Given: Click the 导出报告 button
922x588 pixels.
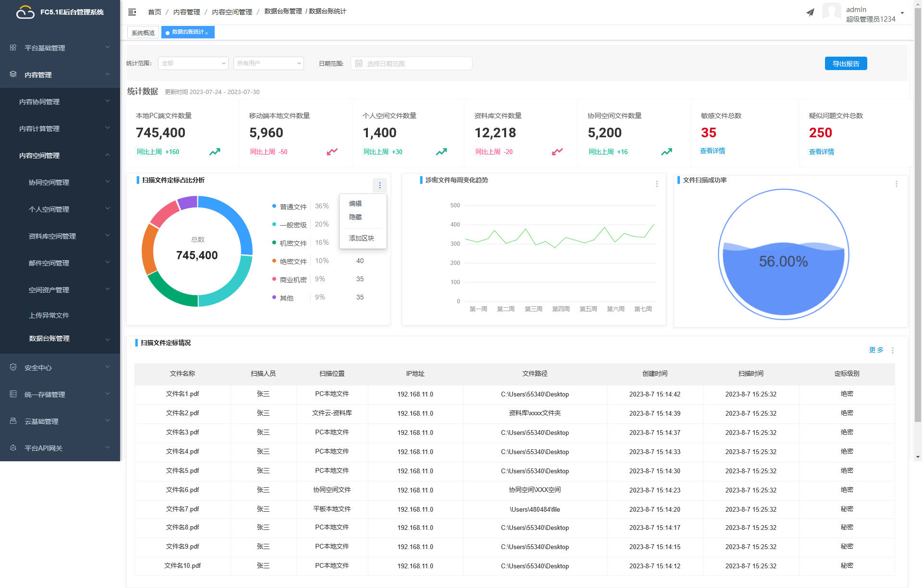Looking at the screenshot, I should 846,63.
